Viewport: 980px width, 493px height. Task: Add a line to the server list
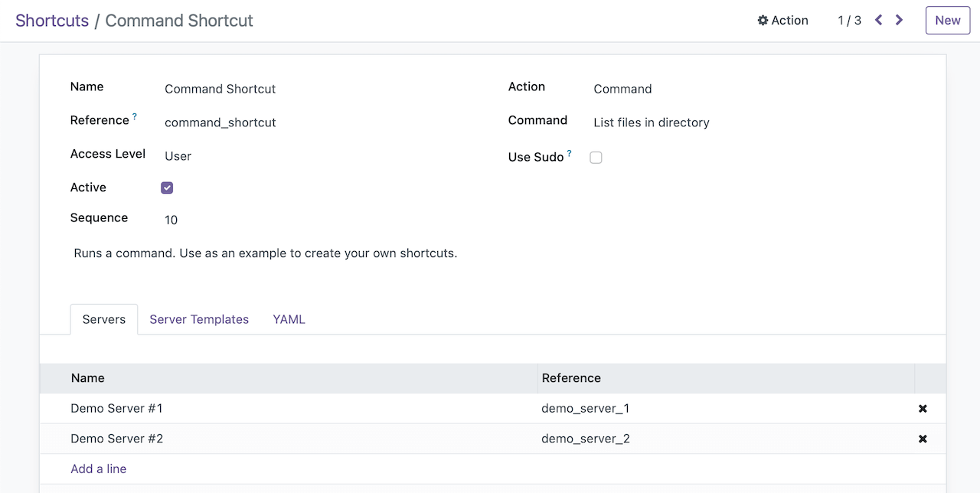pyautogui.click(x=98, y=468)
